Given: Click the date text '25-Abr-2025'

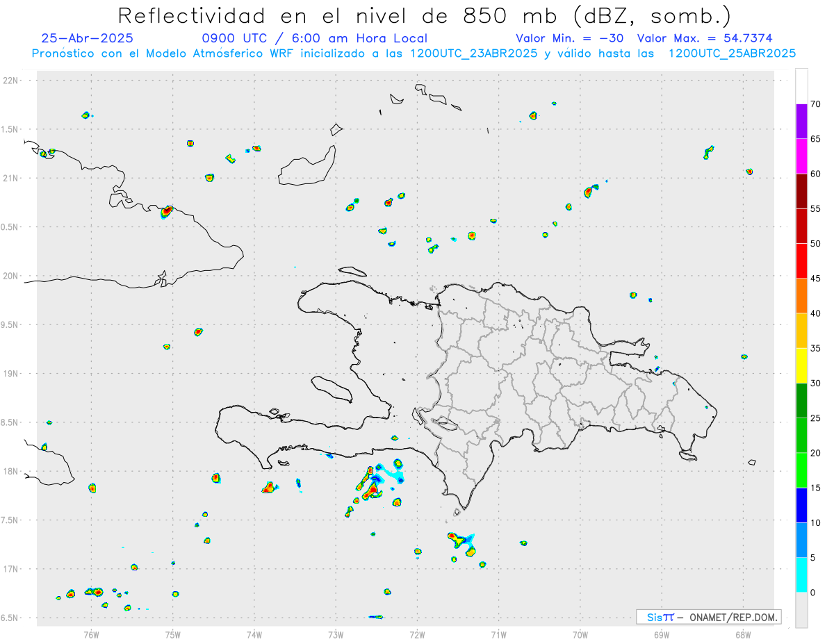Looking at the screenshot, I should point(88,38).
